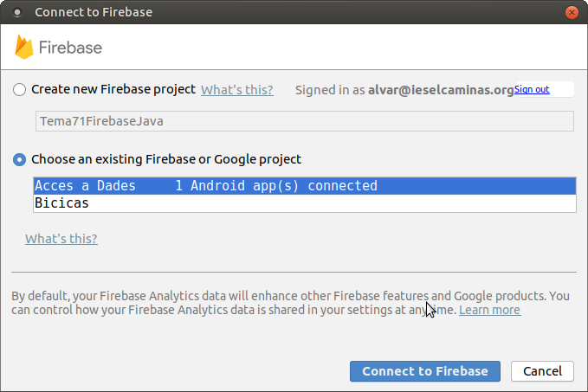The width and height of the screenshot is (588, 392).
Task: Click the Firebase flame logo
Action: point(24,47)
